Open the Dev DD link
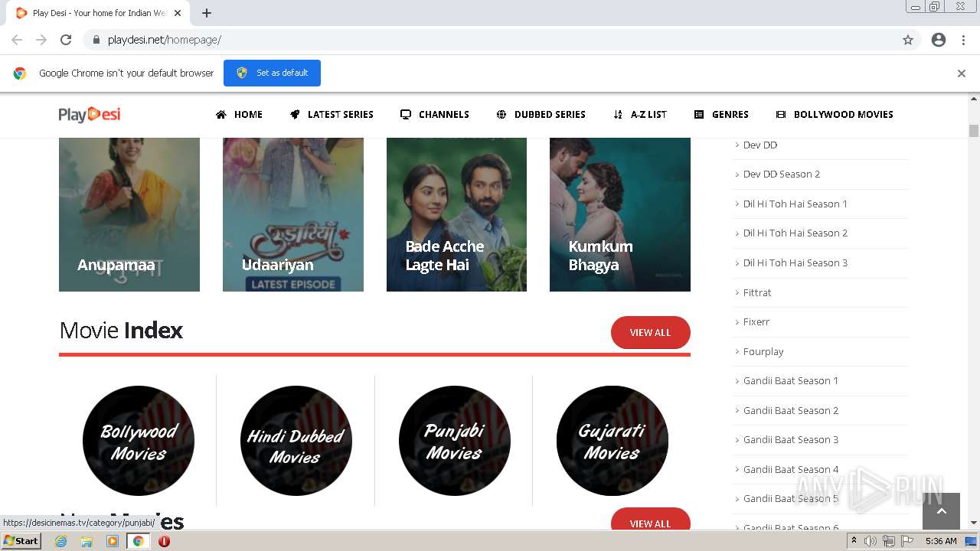Viewport: 980px width, 551px height. (760, 145)
